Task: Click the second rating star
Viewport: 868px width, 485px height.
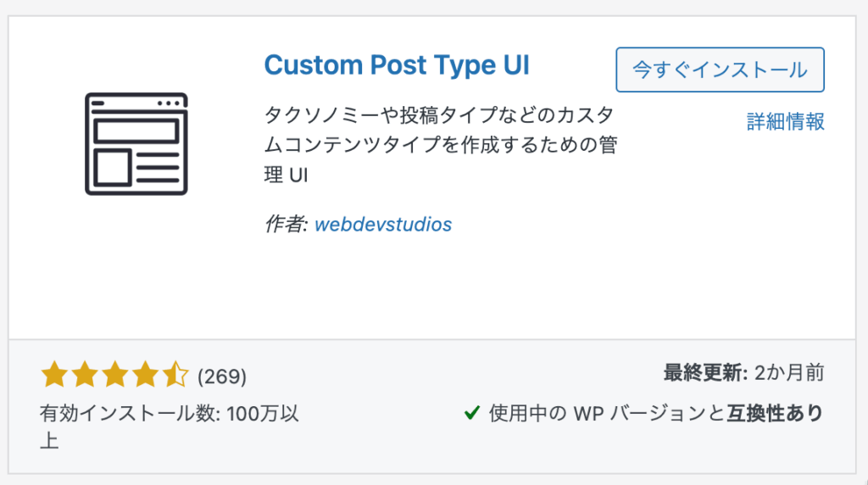Action: [x=85, y=374]
